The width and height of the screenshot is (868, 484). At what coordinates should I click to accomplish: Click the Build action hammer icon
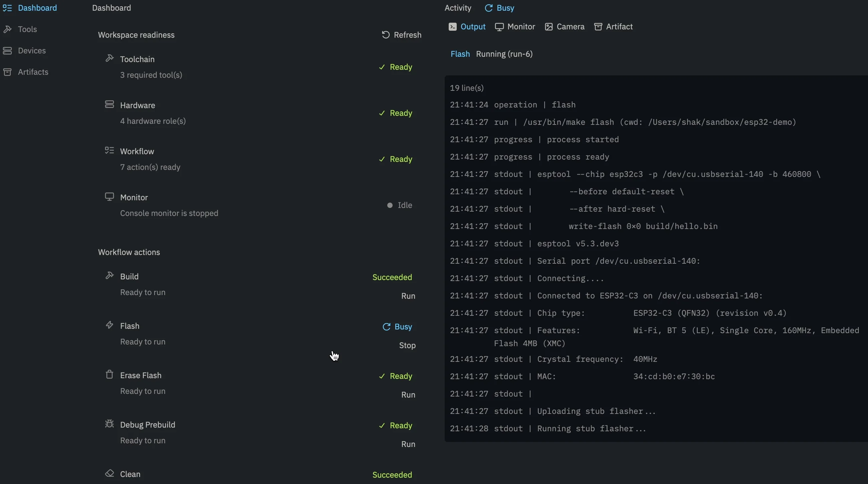click(x=110, y=275)
